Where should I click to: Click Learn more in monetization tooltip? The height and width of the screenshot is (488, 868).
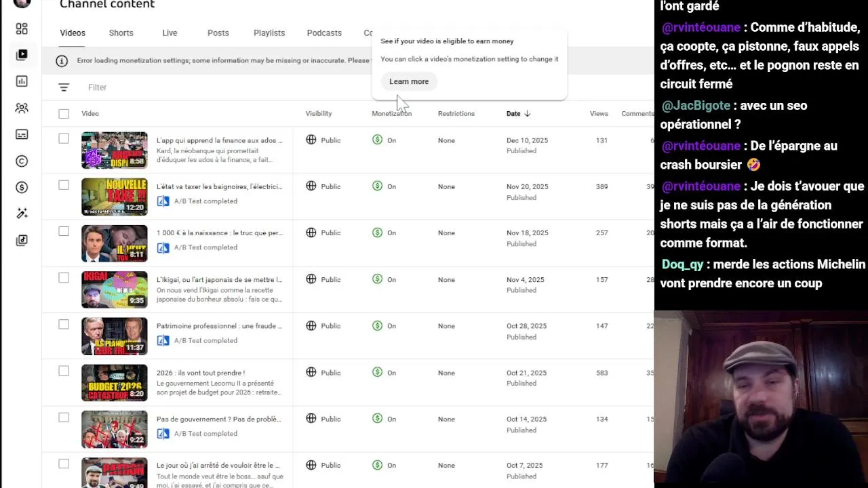(409, 81)
